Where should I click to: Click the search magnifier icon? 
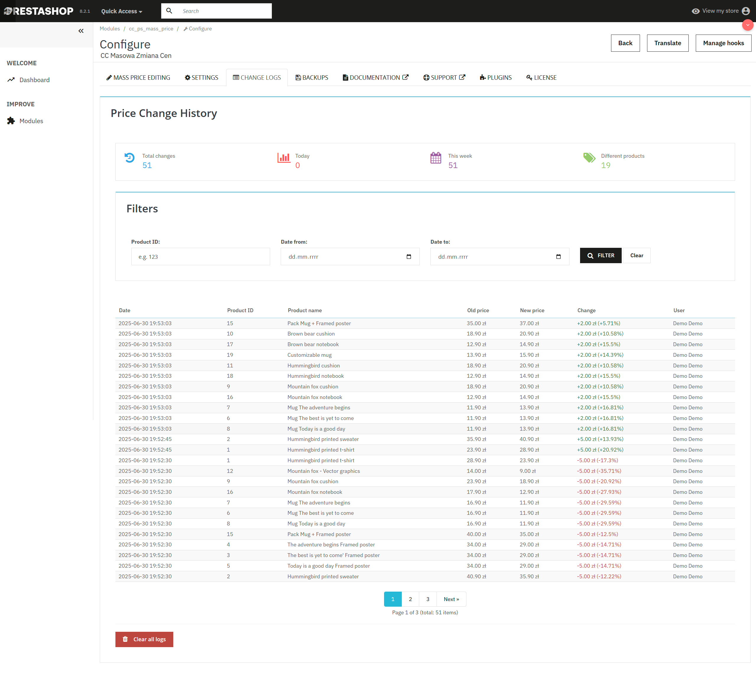(x=169, y=11)
